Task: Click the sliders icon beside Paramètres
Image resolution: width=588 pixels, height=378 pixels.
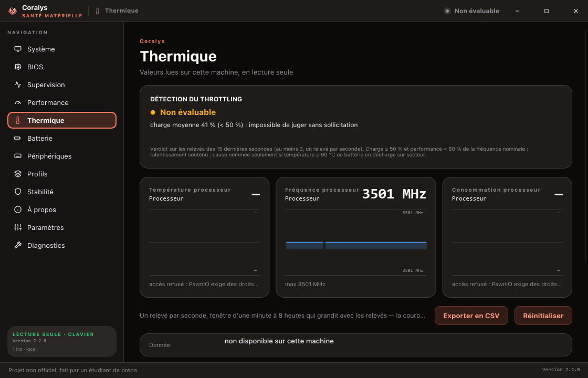Action: [18, 228]
